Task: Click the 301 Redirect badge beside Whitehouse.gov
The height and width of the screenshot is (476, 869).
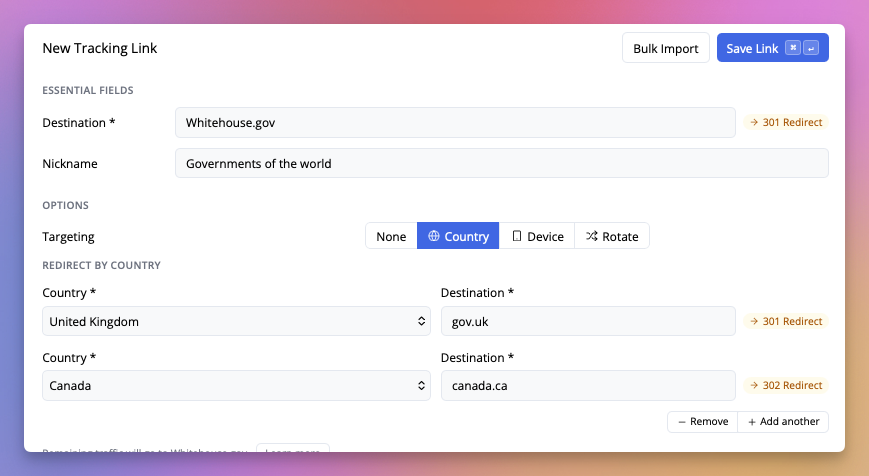Action: pos(786,123)
